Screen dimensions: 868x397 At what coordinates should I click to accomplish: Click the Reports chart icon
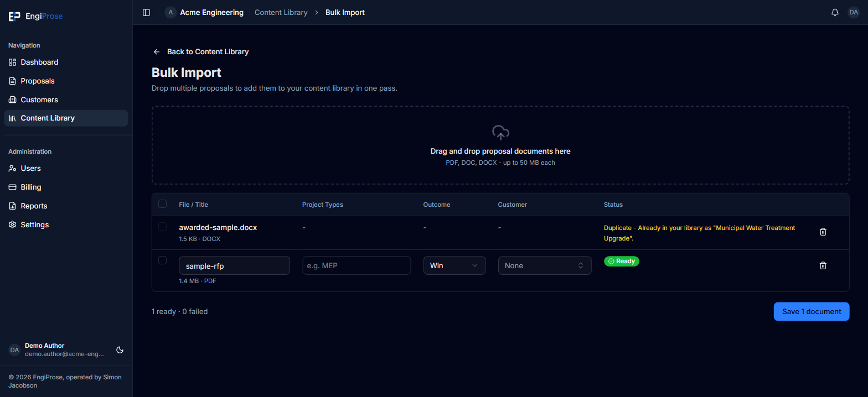[13, 206]
